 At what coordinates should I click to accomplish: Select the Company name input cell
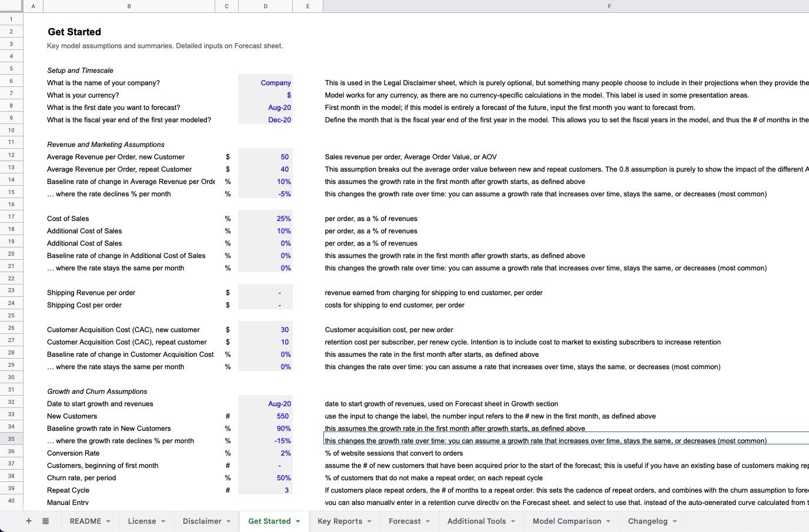[265, 83]
